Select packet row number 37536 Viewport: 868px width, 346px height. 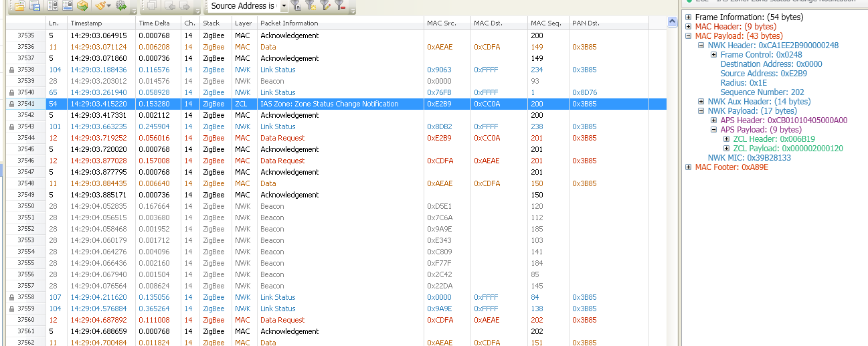(336, 47)
